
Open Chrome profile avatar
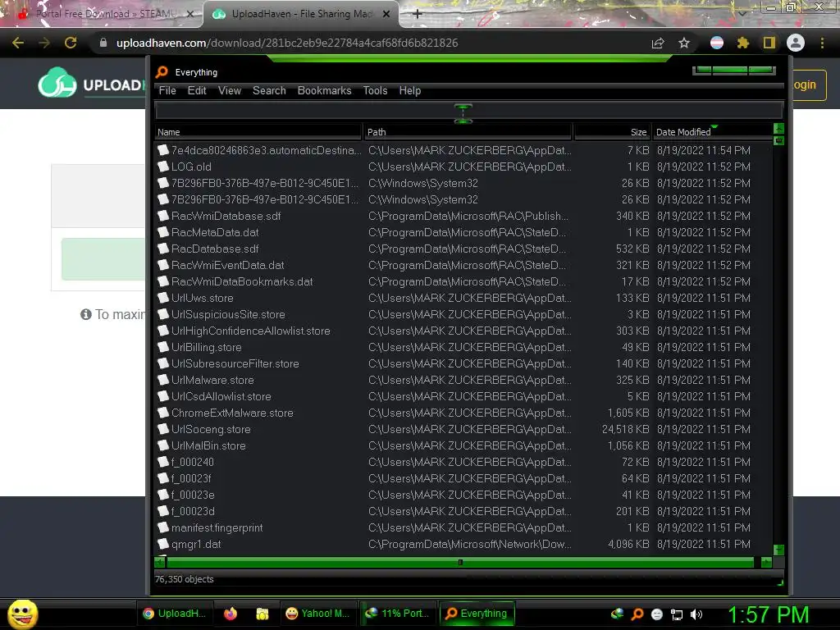[796, 43]
